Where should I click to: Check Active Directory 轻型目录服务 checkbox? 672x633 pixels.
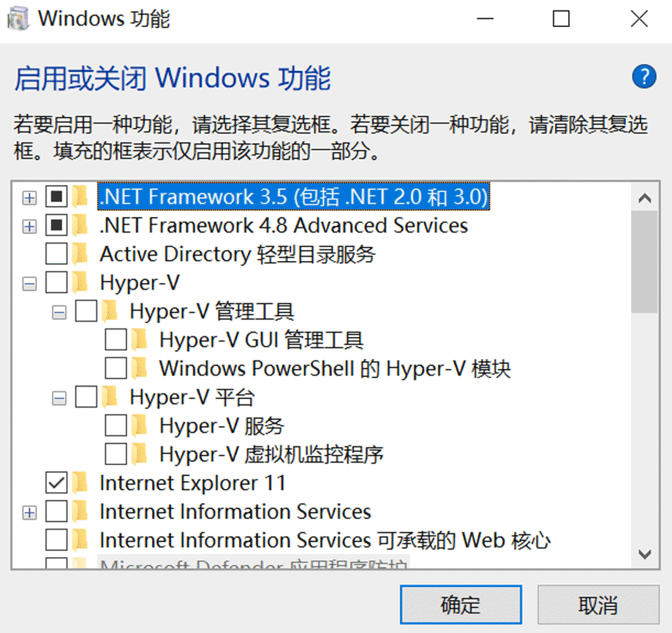click(56, 254)
